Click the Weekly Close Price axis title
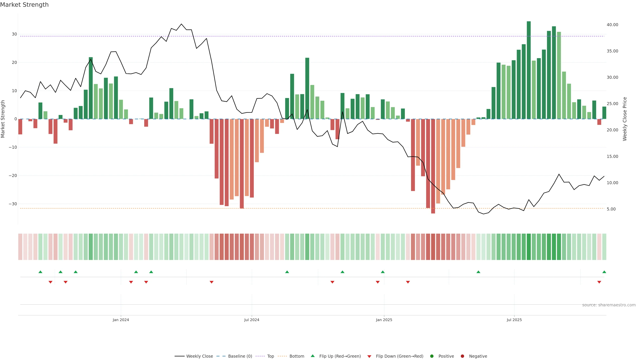 pyautogui.click(x=625, y=119)
